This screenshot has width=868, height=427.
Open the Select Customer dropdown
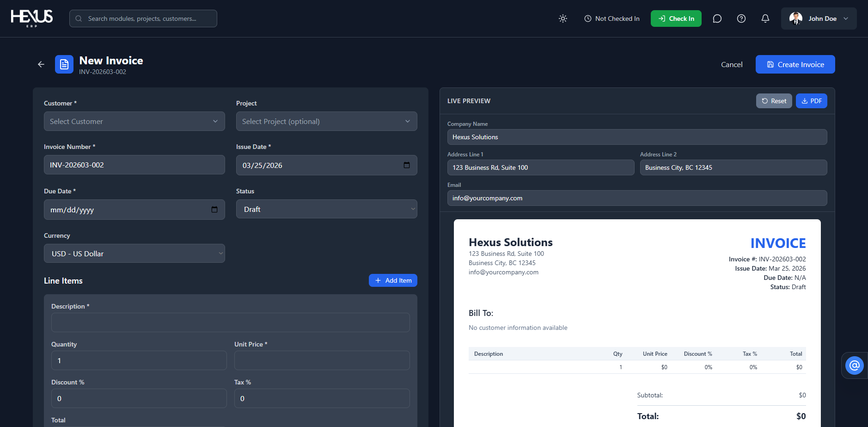134,121
